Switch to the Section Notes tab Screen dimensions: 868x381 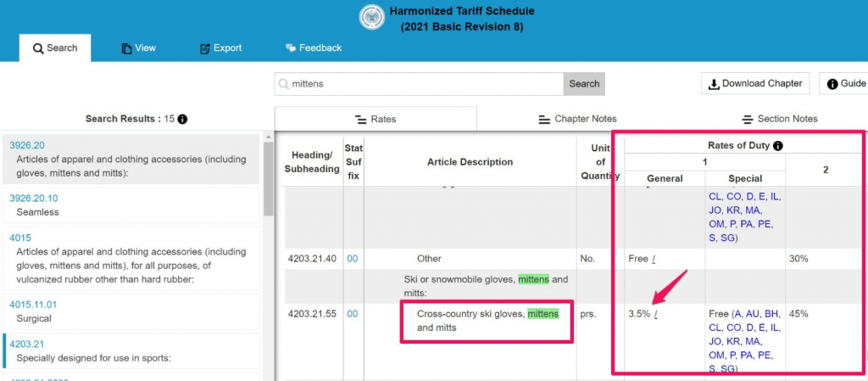pos(780,119)
